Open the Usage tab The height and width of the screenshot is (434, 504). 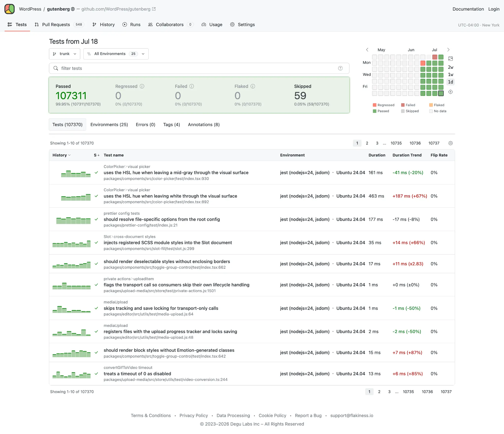(x=212, y=25)
